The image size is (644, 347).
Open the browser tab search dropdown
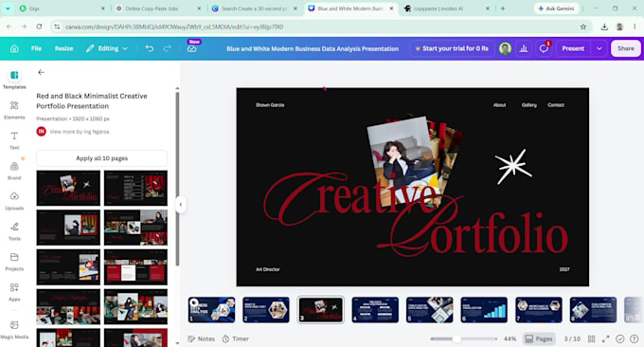8,9
